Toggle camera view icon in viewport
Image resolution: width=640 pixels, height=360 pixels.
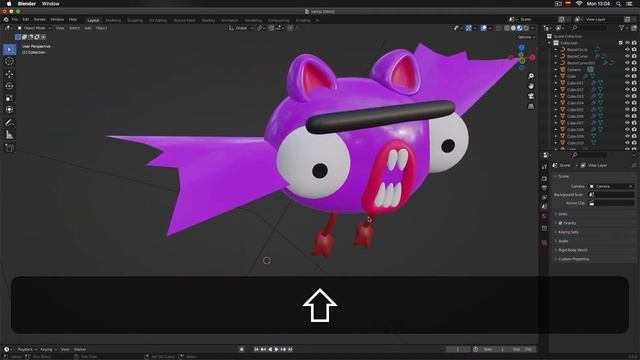point(531,96)
